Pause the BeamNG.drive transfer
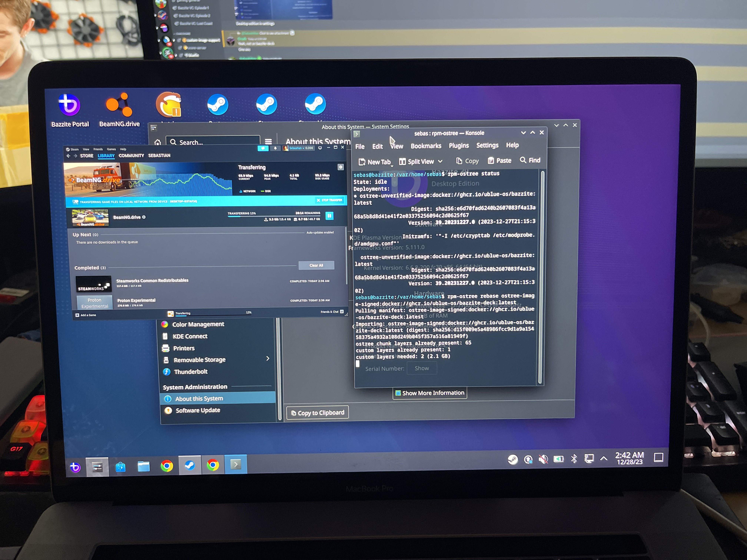 tap(329, 216)
